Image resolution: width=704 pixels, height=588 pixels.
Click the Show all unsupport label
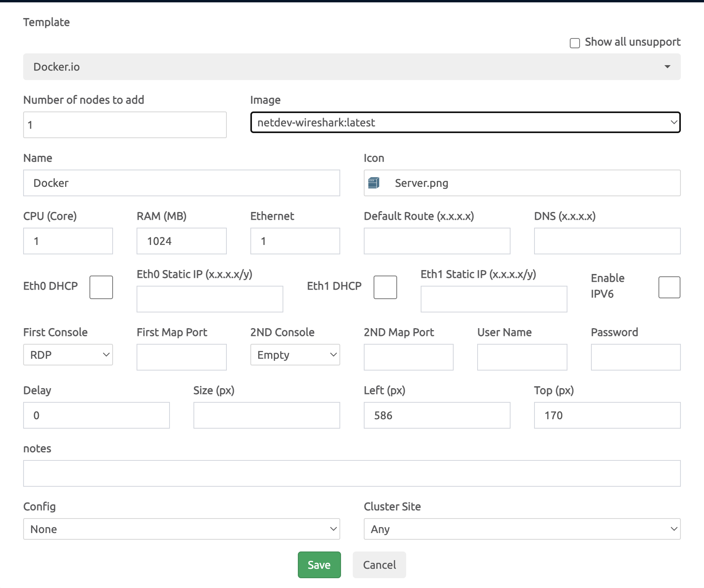coord(633,42)
